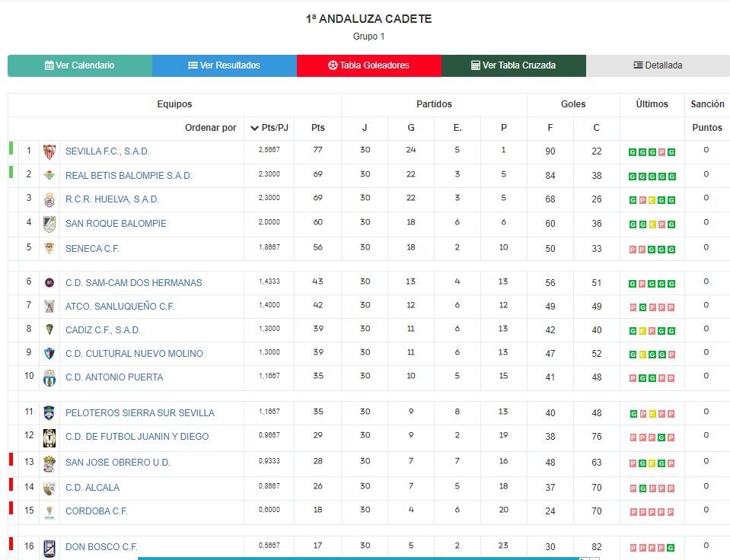Screen dimensions: 730x560
Task: Click Sevilla's 90 goals-for cell
Action: 550,151
